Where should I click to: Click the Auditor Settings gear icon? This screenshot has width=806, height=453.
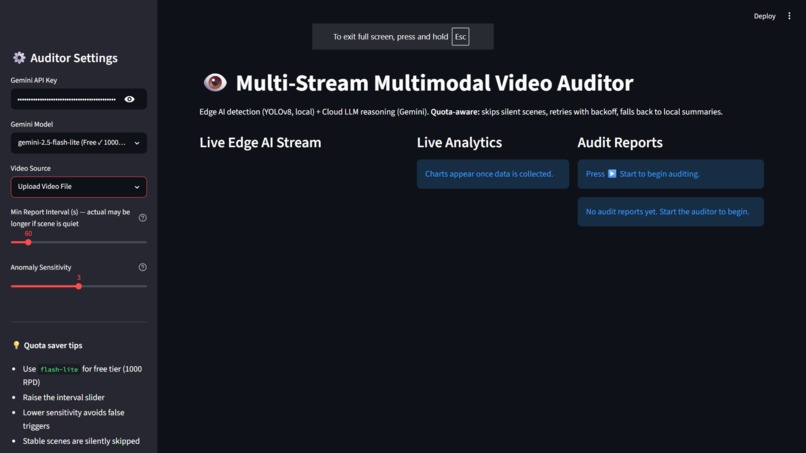tap(19, 58)
